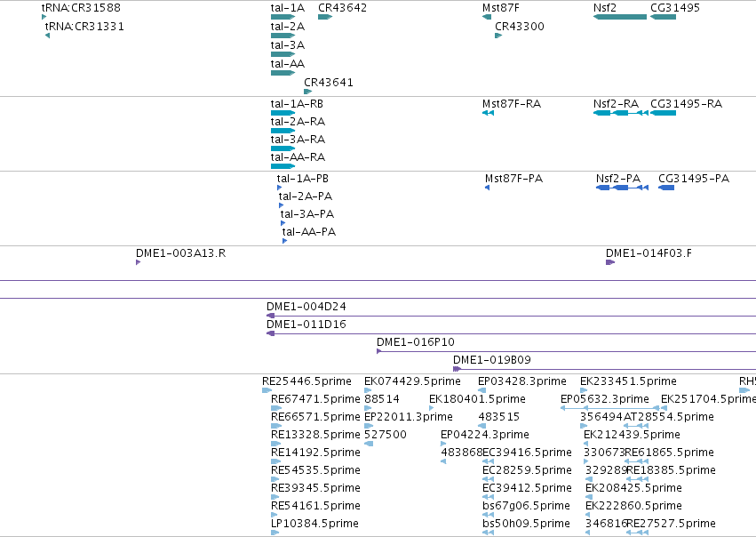Viewport: 756px width, 537px height.
Task: Click the EP22011.3prime EST glyph
Action: coord(369,426)
